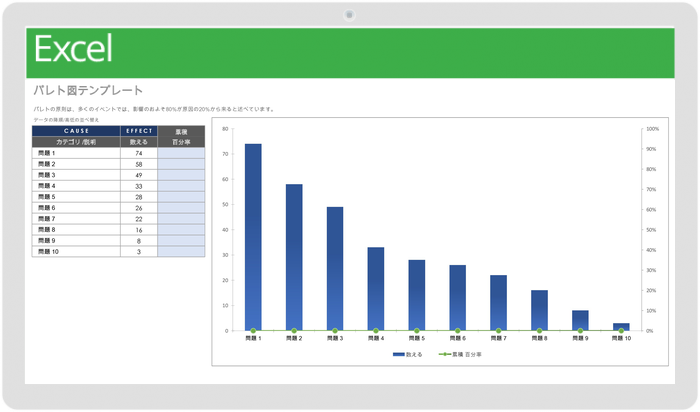Click the パレト図テンプレート title text
The image size is (700, 412).
[x=88, y=90]
